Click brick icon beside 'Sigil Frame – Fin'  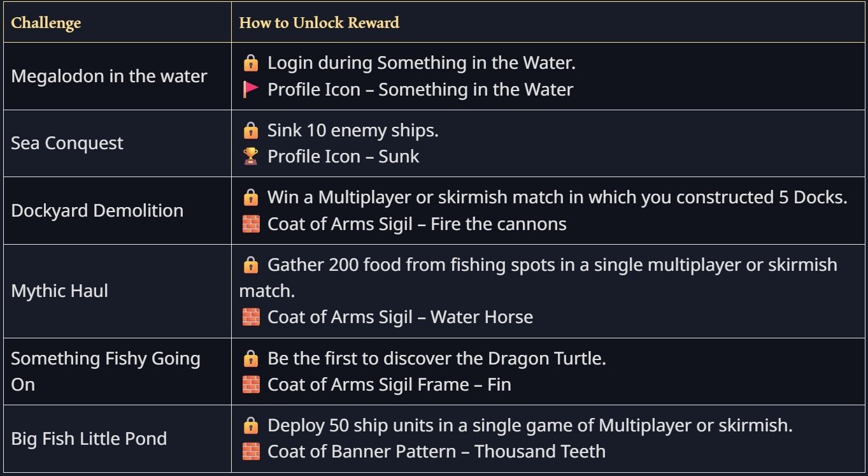pos(251,385)
